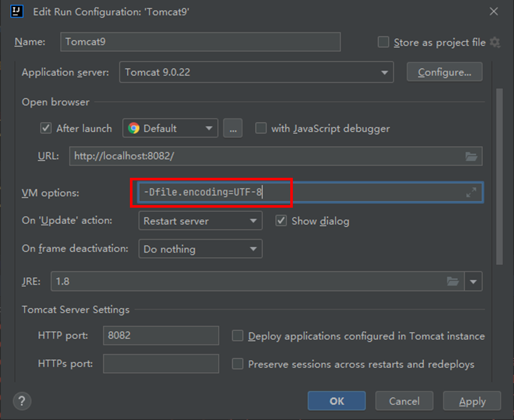Expand VM options field with arrows icon
Viewport: 514px width, 420px height.
coord(471,192)
